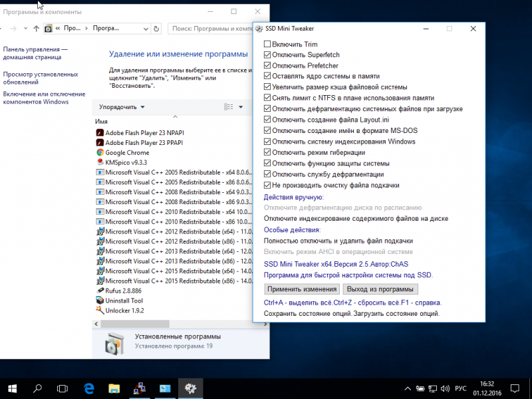Toggle 'Отключить Prefetcher' checkbox
Viewport: 532px width, 399px height.
(x=267, y=65)
